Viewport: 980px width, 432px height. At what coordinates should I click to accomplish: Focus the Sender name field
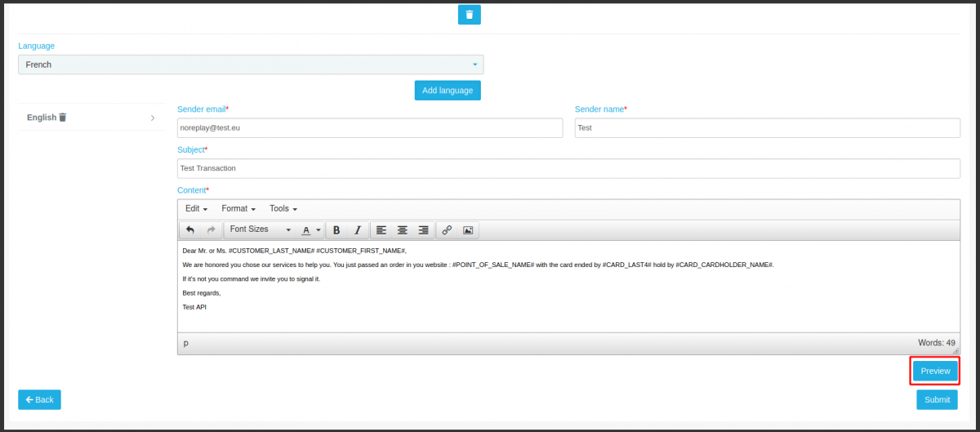(768, 128)
